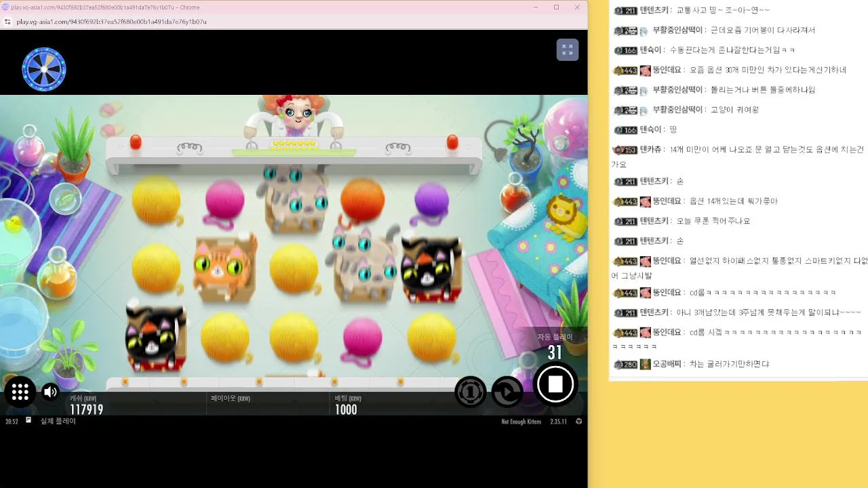The height and width of the screenshot is (488, 868).
Task: Stop autoplay with the square stop button
Action: pyautogui.click(x=555, y=384)
